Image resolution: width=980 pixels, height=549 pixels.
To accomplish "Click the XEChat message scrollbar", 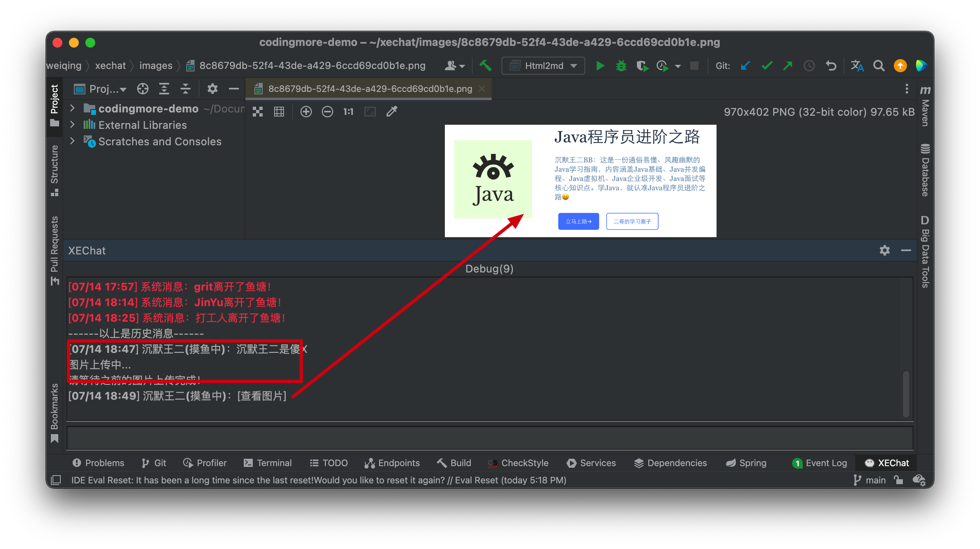I will click(906, 394).
